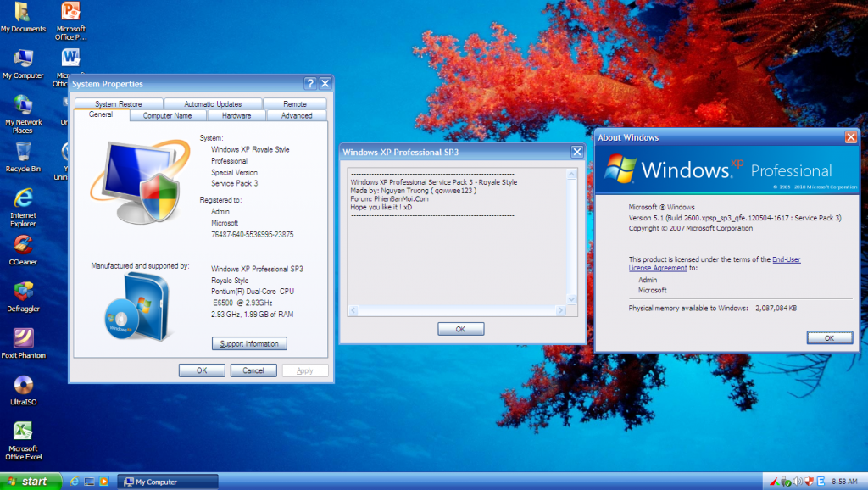Click scroll right arrow in support info box
This screenshot has height=490, width=868.
click(x=560, y=310)
